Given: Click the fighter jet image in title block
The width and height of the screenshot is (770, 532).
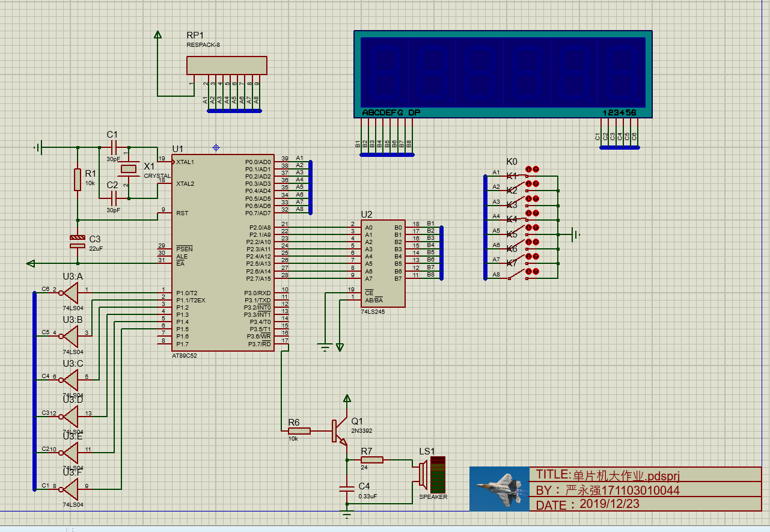Looking at the screenshot, I should pyautogui.click(x=500, y=489).
